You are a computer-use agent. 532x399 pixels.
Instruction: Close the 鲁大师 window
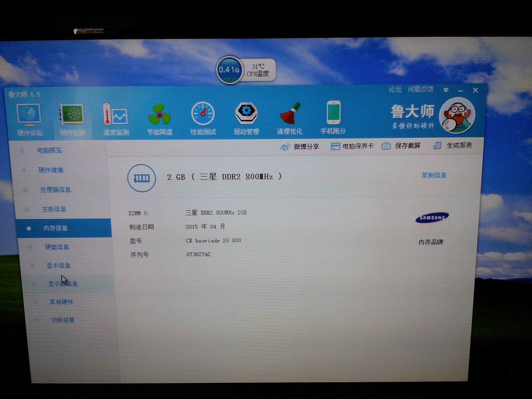(475, 90)
